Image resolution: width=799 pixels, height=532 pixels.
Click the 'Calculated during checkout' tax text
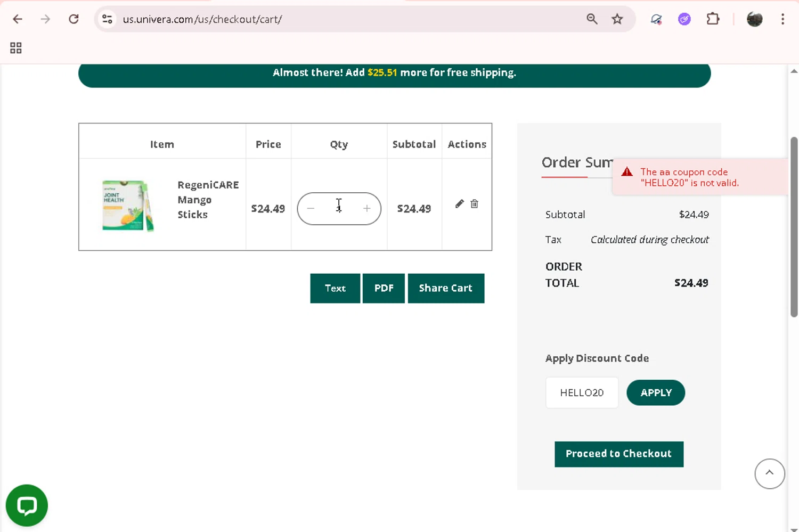(649, 240)
